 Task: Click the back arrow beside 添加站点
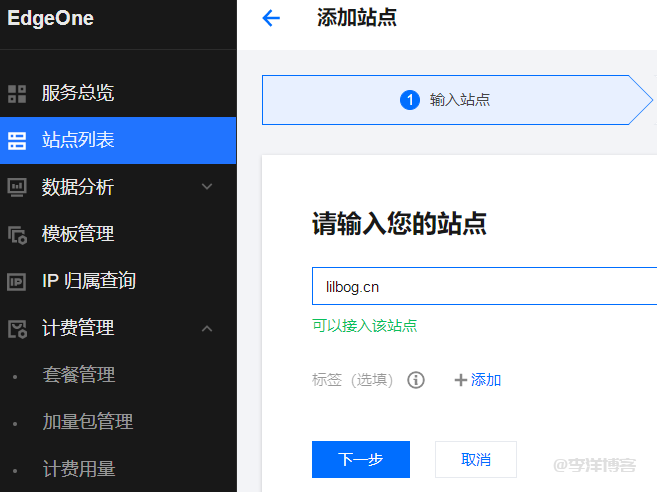pos(271,18)
